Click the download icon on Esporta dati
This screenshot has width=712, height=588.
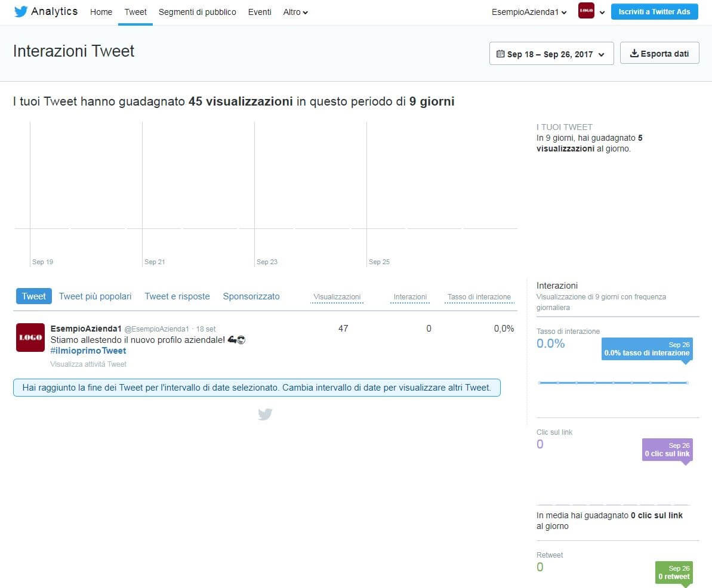[634, 54]
